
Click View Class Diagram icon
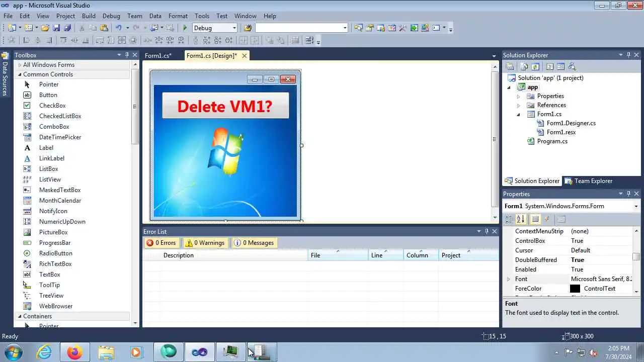[572, 66]
